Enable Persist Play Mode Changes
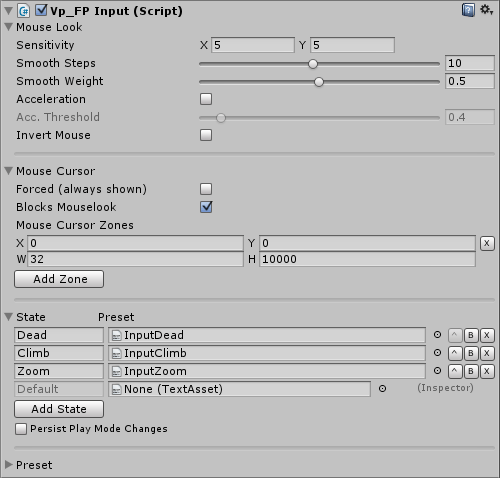Screen dimensions: 500x478 point(21,429)
